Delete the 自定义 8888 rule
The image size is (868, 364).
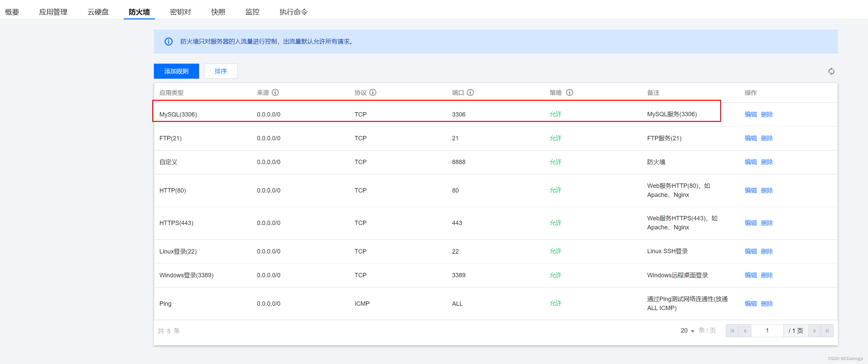tap(766, 162)
